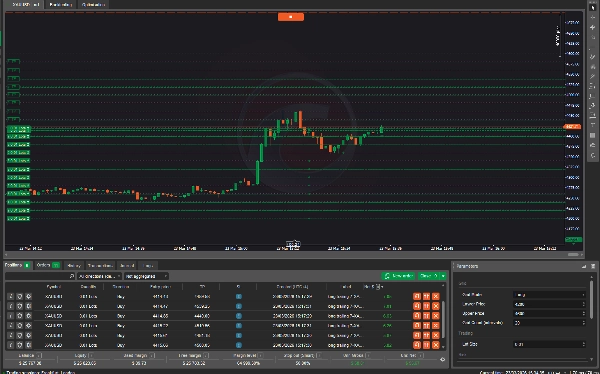Close the last visible position row
The width and height of the screenshot is (600, 374).
click(x=435, y=345)
